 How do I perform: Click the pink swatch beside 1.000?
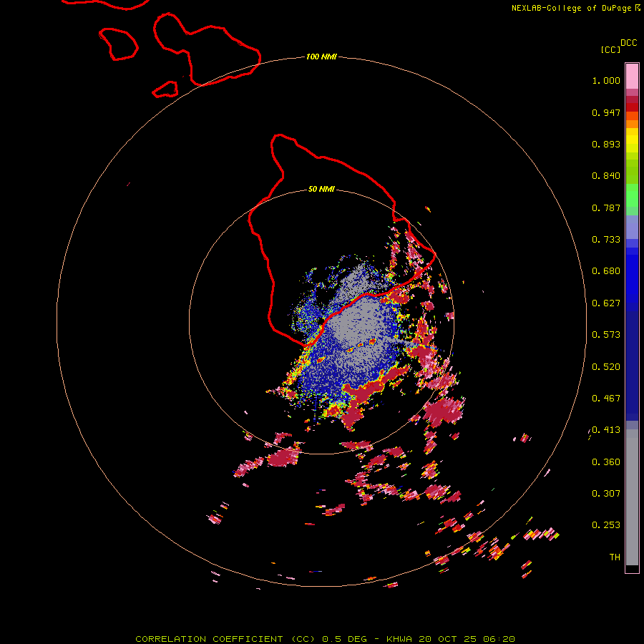tap(632, 77)
